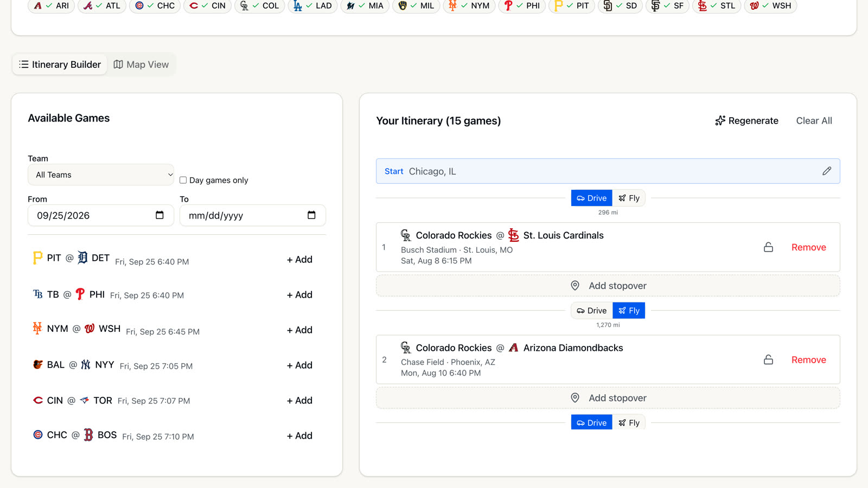Click the To date mm/dd/yyyy field
This screenshot has height=488, width=868.
(x=253, y=215)
